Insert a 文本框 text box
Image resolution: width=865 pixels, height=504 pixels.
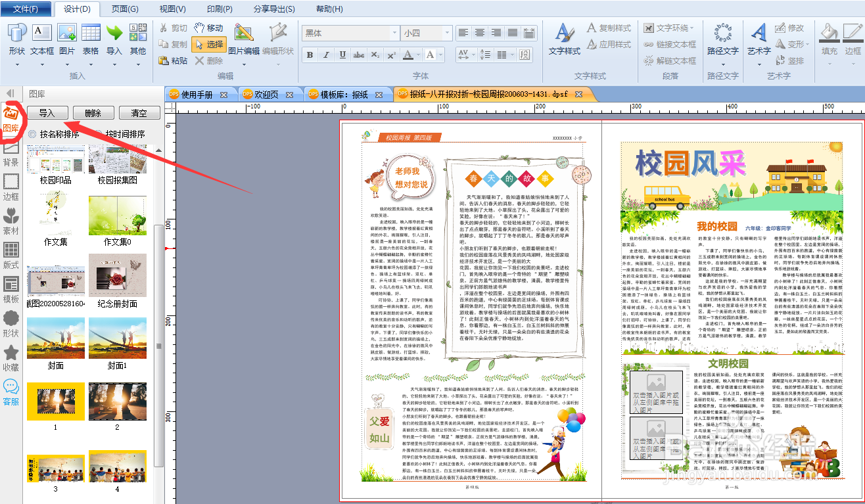pyautogui.click(x=41, y=41)
